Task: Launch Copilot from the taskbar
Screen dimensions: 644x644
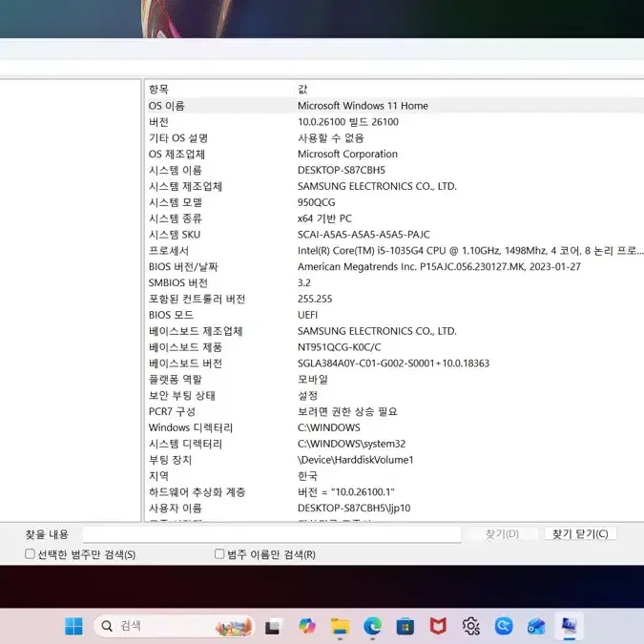Action: point(307,626)
